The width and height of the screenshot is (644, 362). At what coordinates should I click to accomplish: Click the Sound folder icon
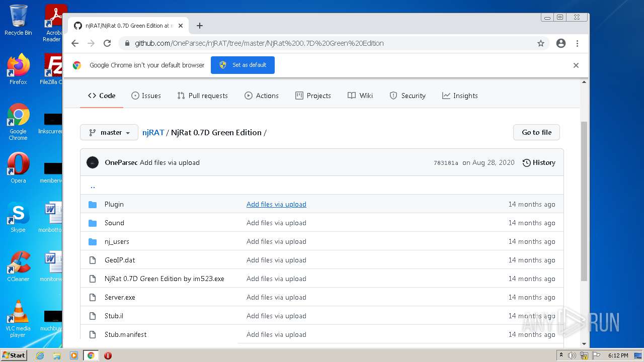pyautogui.click(x=93, y=223)
